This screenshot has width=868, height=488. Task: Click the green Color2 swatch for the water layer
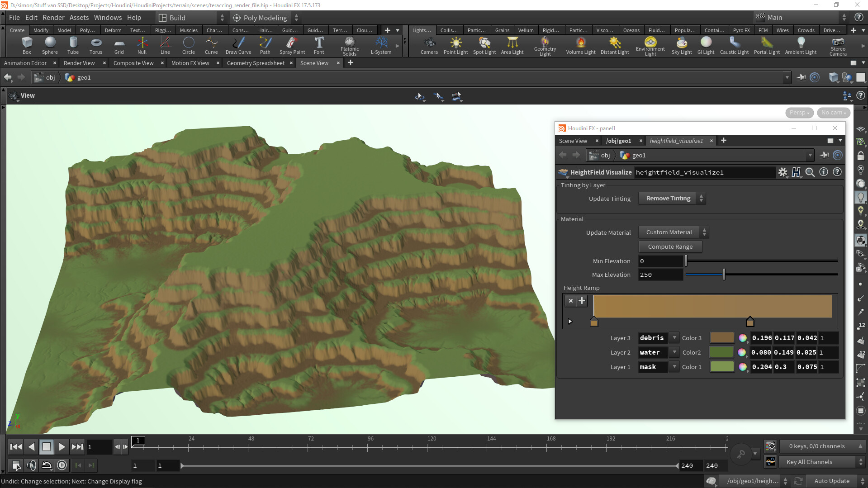[721, 352]
